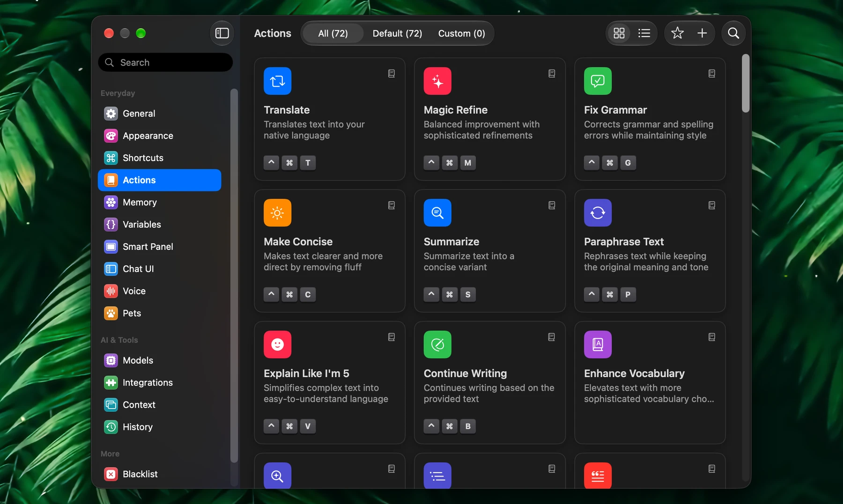Screen dimensions: 843x504
Task: Open document icon on Fix Grammar card
Action: pyautogui.click(x=712, y=73)
